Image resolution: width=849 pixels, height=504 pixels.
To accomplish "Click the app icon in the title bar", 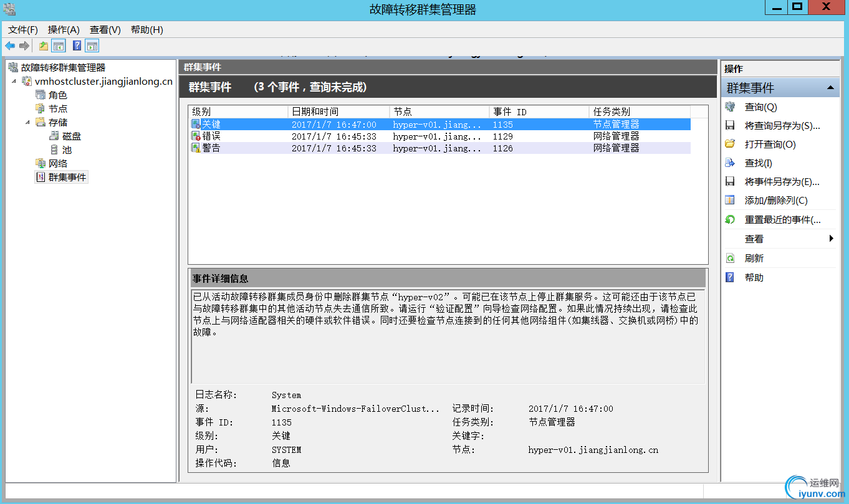I will [x=9, y=9].
